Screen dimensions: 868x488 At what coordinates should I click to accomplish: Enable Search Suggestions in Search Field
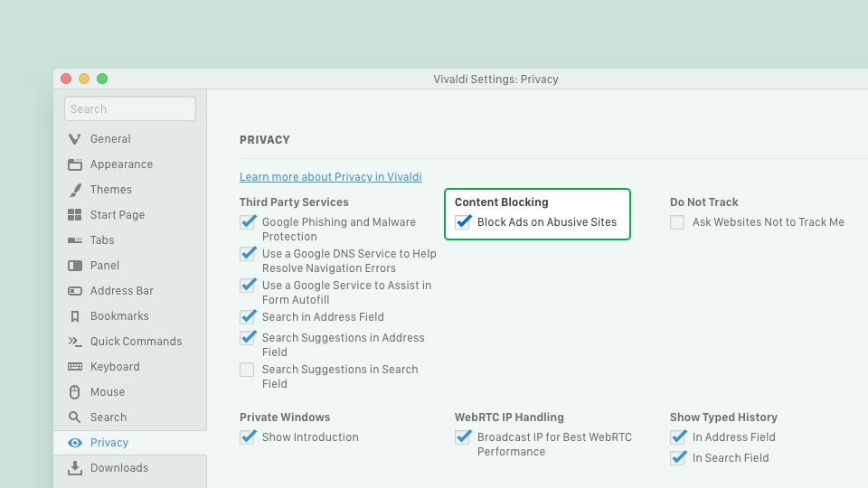tap(247, 370)
